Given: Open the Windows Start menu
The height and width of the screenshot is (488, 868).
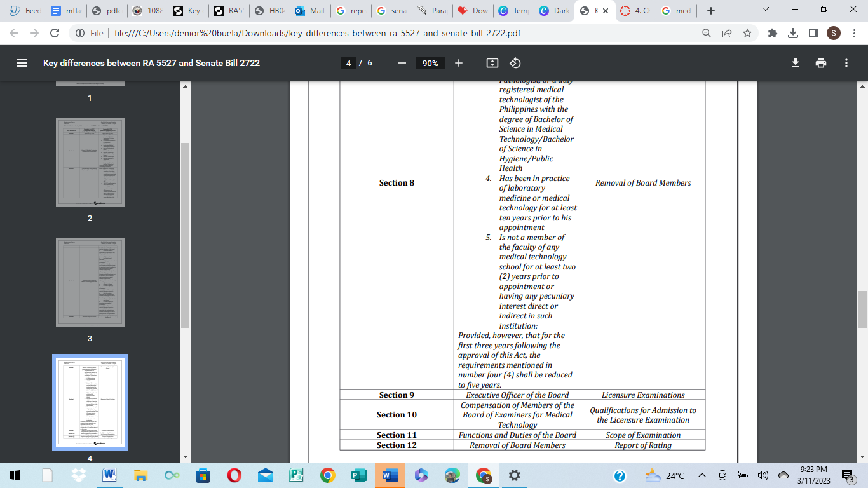Looking at the screenshot, I should tap(15, 475).
